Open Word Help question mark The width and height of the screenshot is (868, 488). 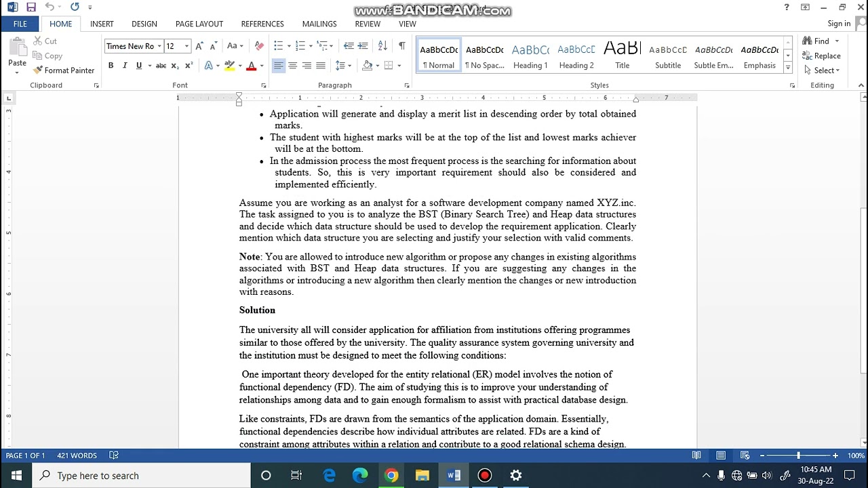[x=787, y=7]
